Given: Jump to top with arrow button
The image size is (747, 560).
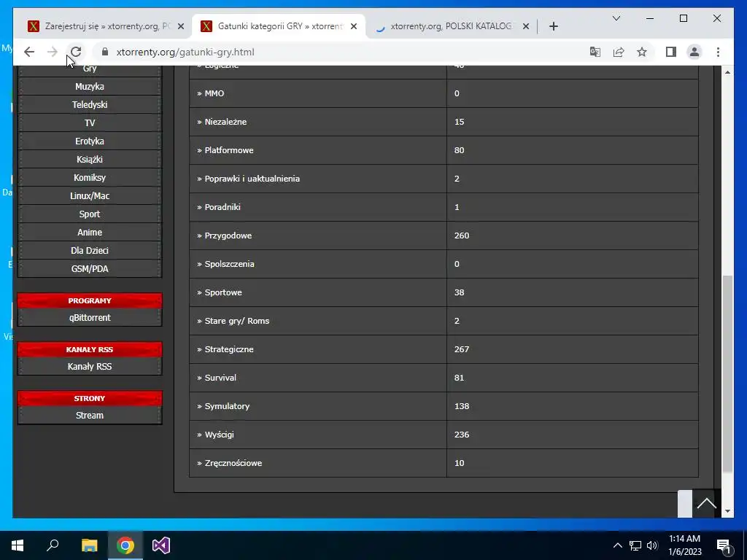Looking at the screenshot, I should [x=706, y=503].
